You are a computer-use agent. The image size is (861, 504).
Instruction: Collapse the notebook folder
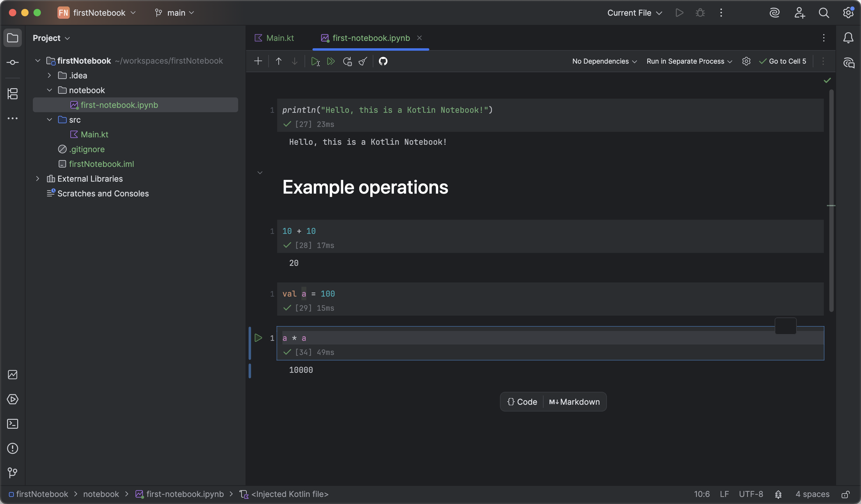(x=49, y=90)
